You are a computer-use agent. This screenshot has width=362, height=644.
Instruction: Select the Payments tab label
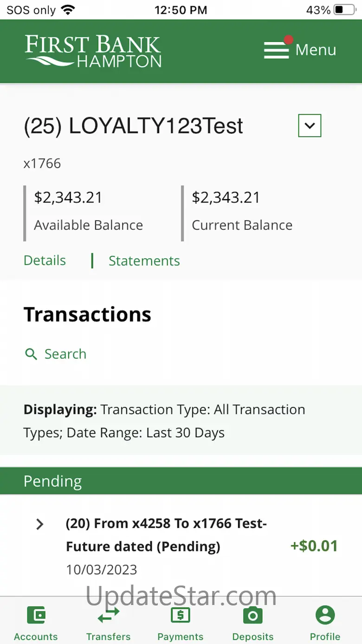tap(181, 637)
